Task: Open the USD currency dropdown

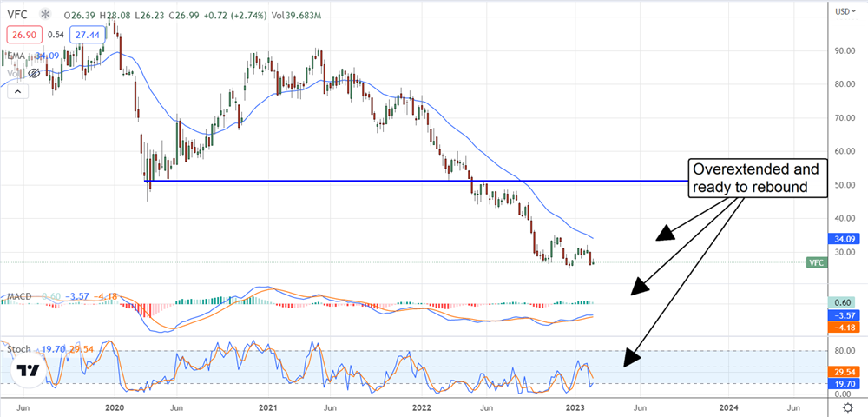Action: pyautogui.click(x=846, y=10)
